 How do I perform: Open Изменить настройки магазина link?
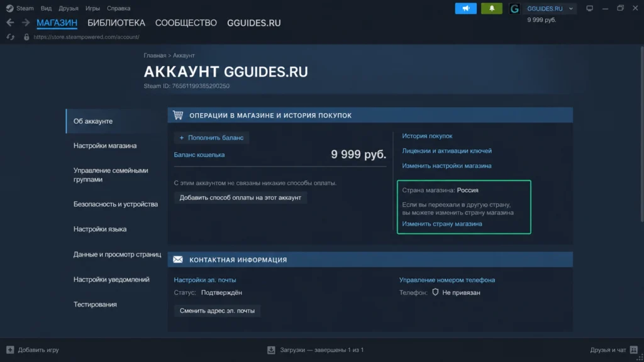tap(447, 166)
